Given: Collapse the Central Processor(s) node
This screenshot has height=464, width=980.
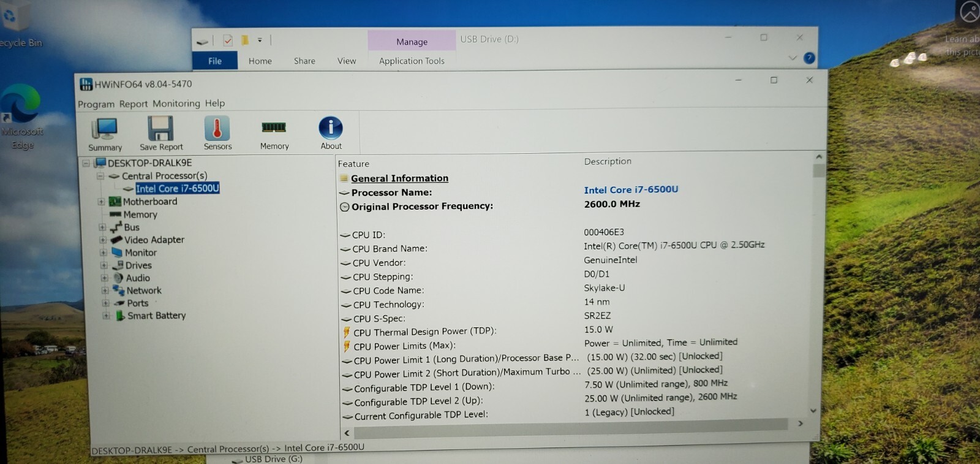Looking at the screenshot, I should pos(100,176).
